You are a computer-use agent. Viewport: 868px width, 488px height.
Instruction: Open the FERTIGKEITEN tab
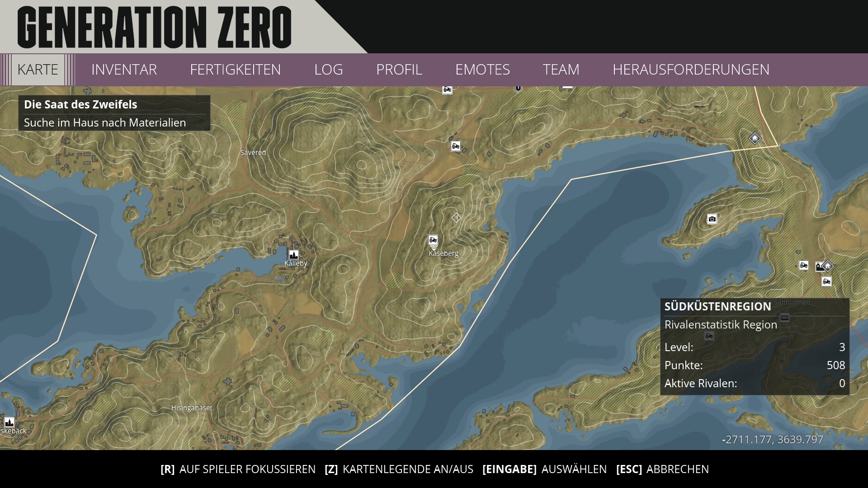235,70
